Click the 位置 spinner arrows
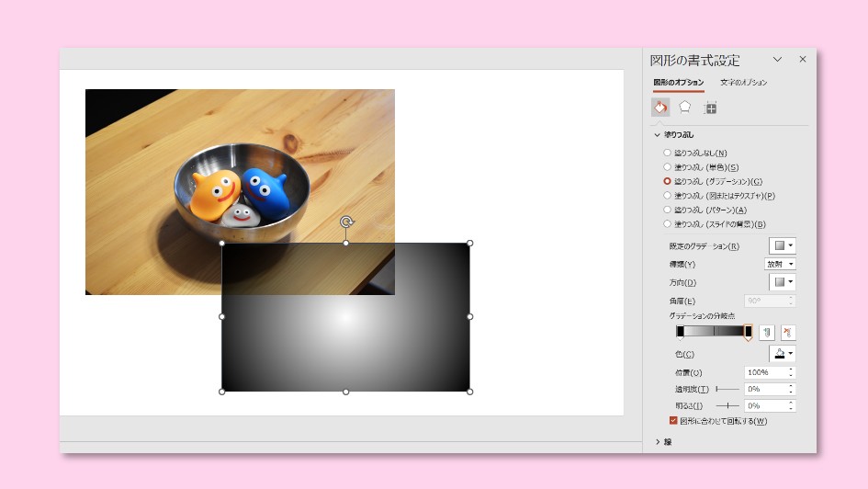The image size is (868, 489). click(x=791, y=372)
